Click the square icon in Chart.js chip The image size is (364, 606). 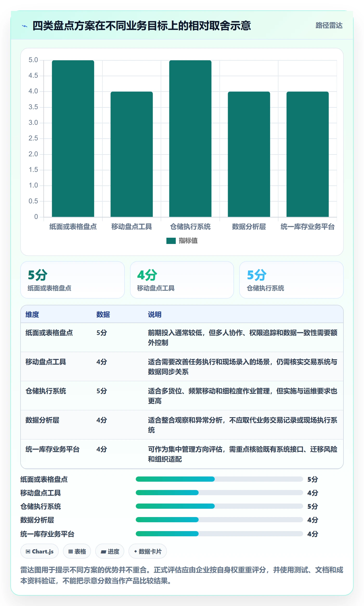28,551
